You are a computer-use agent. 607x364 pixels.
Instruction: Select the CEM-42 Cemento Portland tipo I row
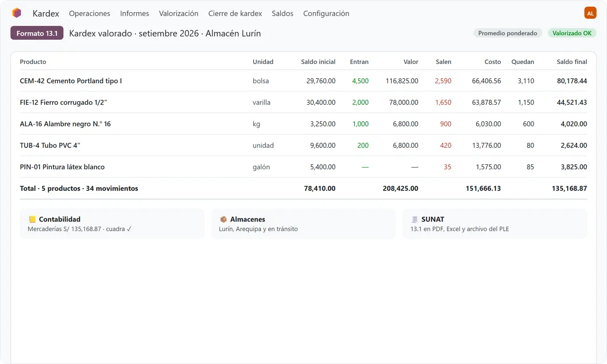tap(303, 81)
